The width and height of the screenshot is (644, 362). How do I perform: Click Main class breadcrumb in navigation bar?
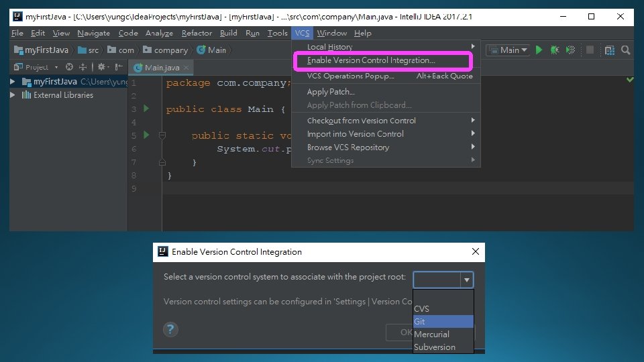[211, 50]
